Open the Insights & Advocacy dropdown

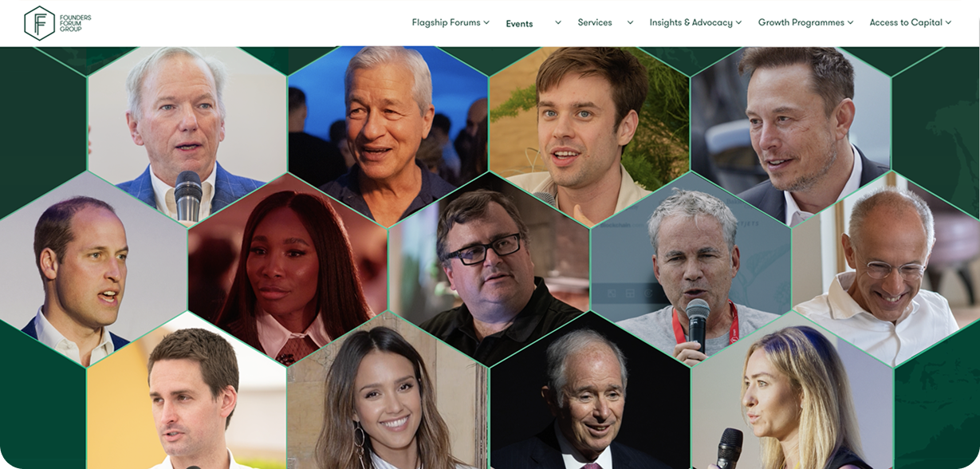695,22
